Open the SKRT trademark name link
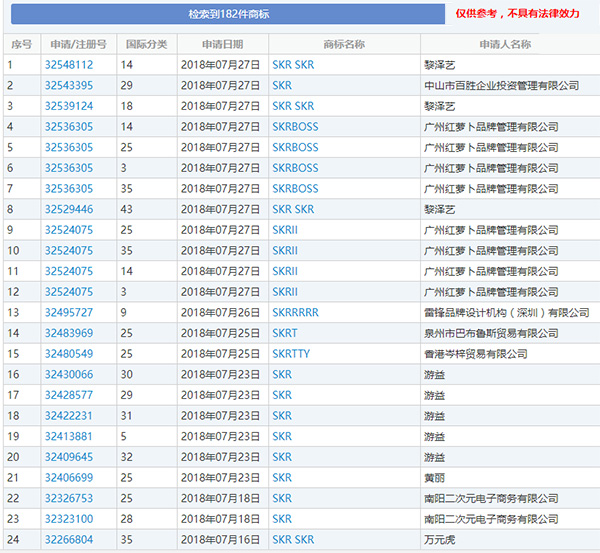Viewport: 600px width, 553px height. click(x=285, y=333)
